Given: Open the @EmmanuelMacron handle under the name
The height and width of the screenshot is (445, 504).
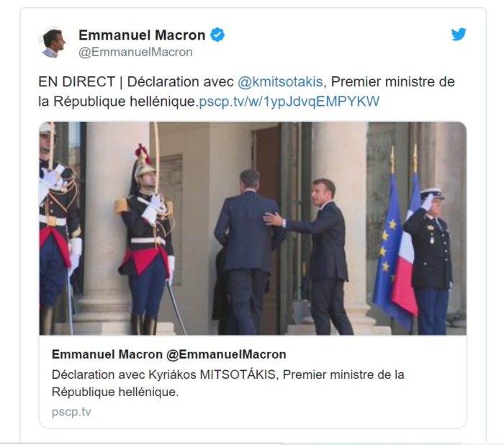Looking at the screenshot, I should pyautogui.click(x=135, y=52).
